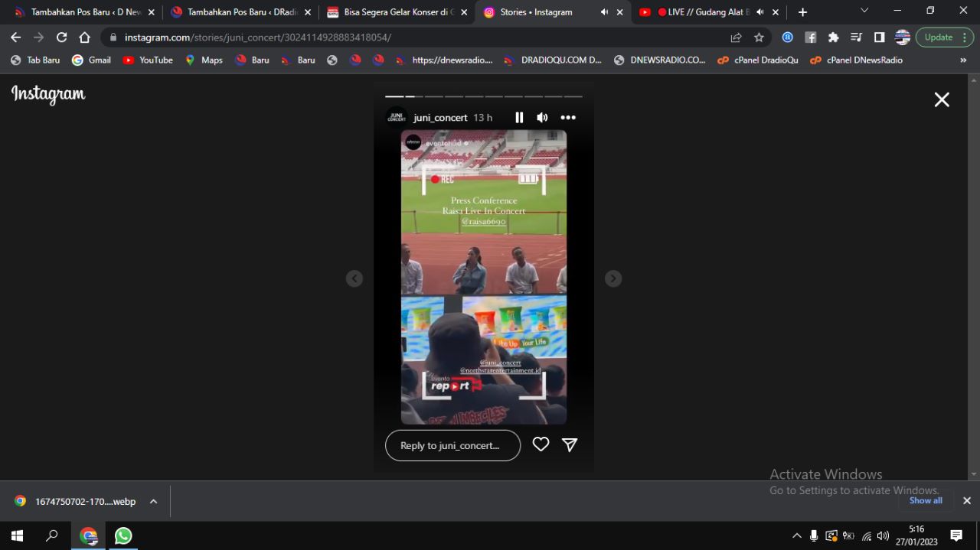Close the downloads bar
This screenshot has width=980, height=550.
tap(967, 500)
